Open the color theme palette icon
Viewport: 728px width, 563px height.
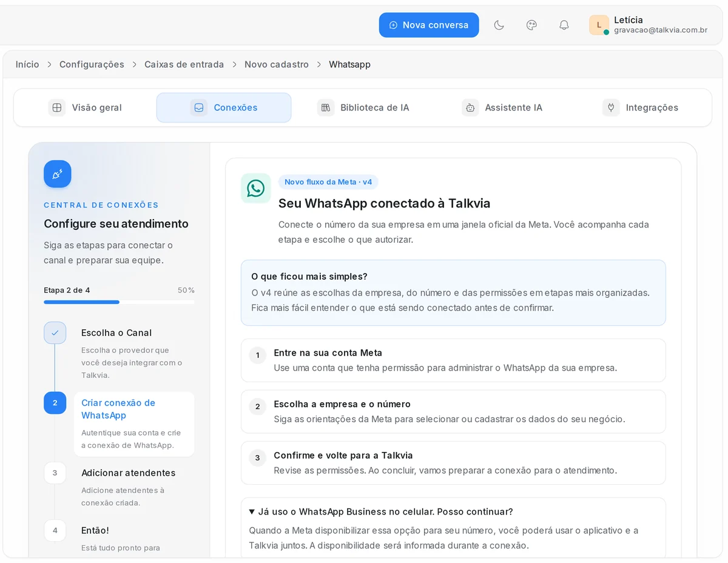tap(531, 25)
